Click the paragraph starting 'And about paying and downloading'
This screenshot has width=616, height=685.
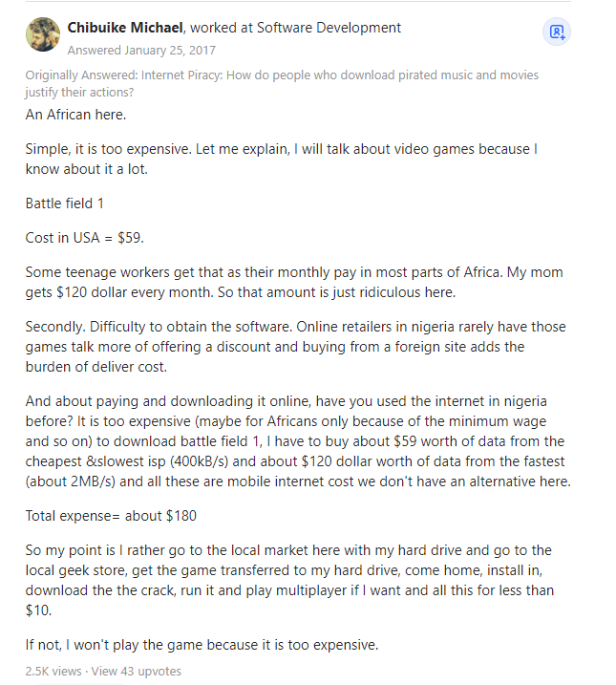[298, 441]
